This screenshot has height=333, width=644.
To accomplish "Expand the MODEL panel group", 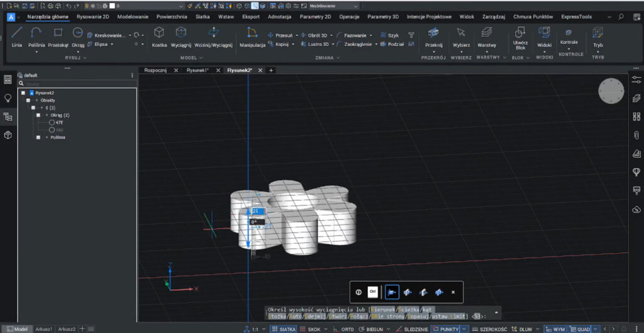I will [x=191, y=58].
